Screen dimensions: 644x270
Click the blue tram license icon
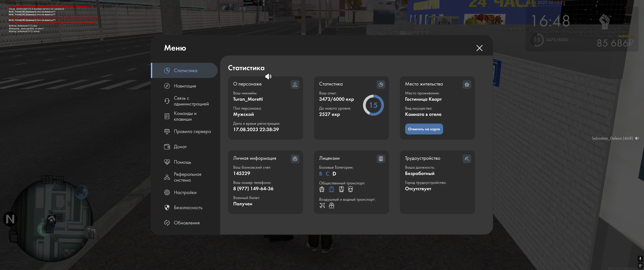coord(332,189)
